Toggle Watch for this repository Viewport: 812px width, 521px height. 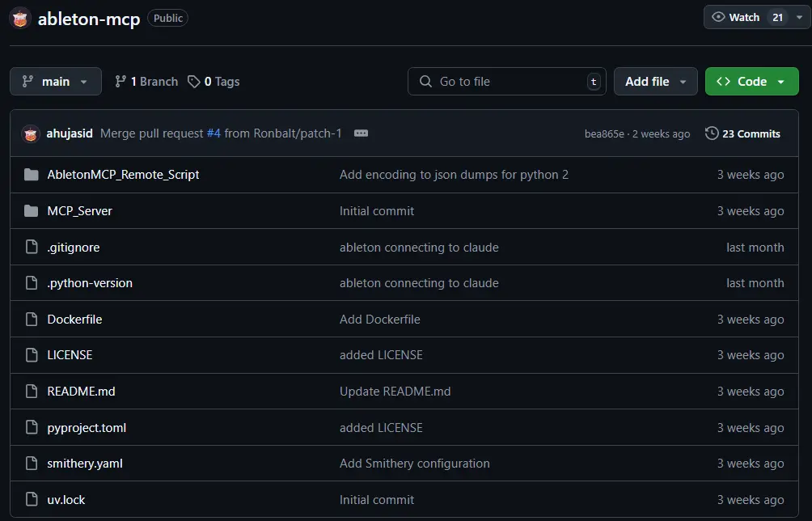click(x=735, y=17)
